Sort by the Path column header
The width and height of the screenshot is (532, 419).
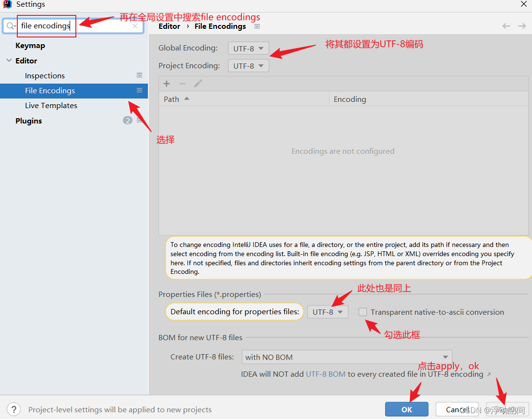coord(243,99)
